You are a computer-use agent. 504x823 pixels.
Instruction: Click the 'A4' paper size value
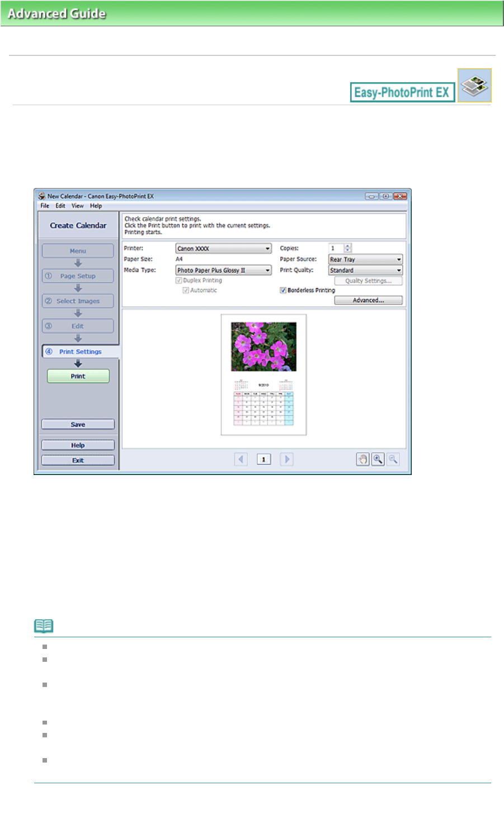(x=179, y=259)
